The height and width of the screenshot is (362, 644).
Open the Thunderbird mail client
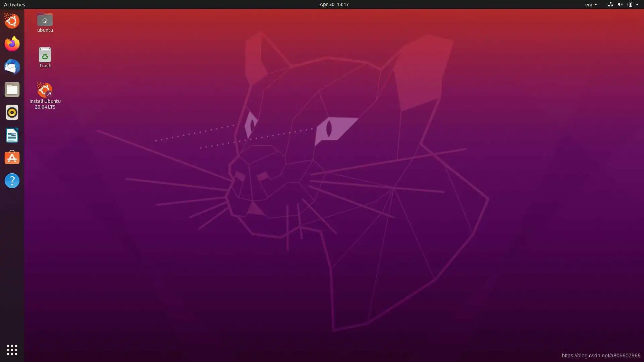[12, 67]
